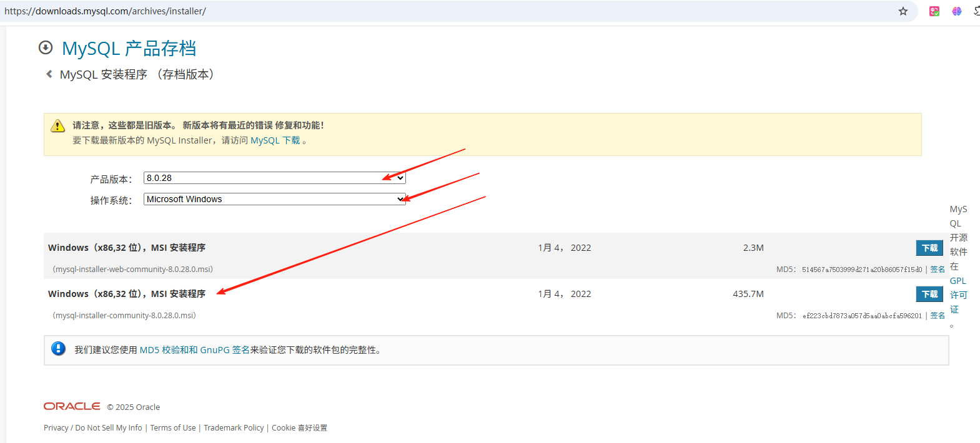Click 签名 link for mysql-installer-web-community
Screen dimensions: 980x443
pyautogui.click(x=938, y=270)
